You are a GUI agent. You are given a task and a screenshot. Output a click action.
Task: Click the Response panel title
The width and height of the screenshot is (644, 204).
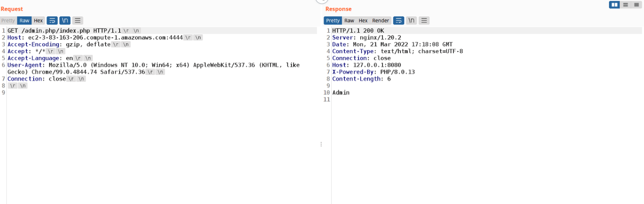click(338, 9)
